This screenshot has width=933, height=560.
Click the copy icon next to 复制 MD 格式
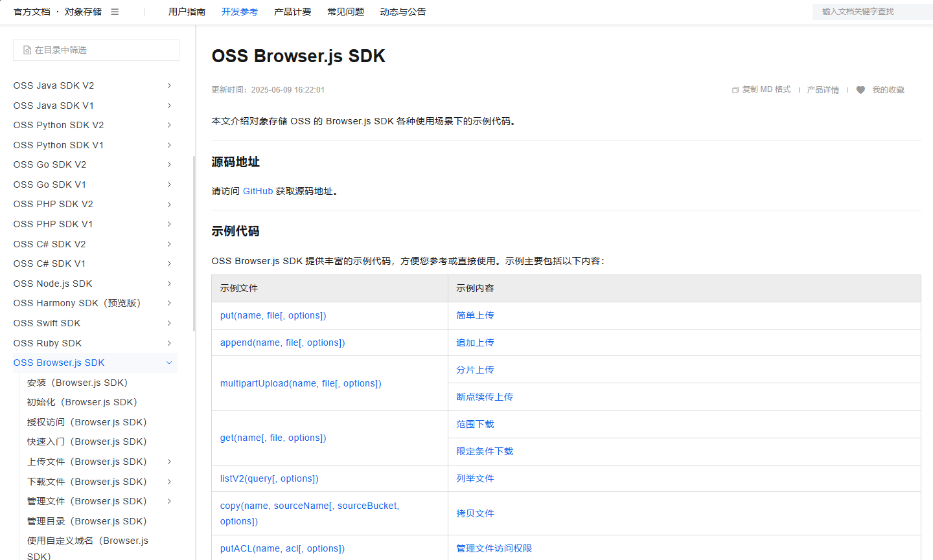735,90
